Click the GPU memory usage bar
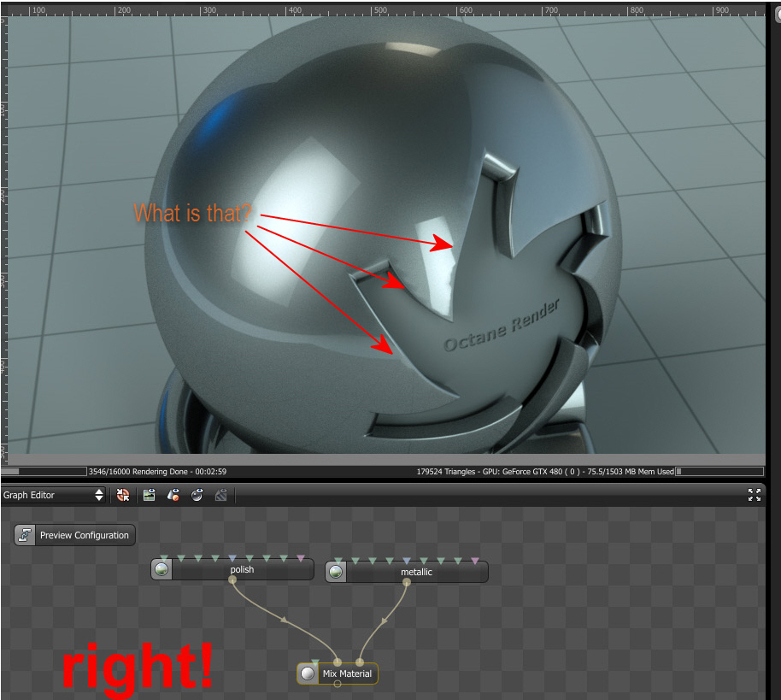 [x=719, y=471]
